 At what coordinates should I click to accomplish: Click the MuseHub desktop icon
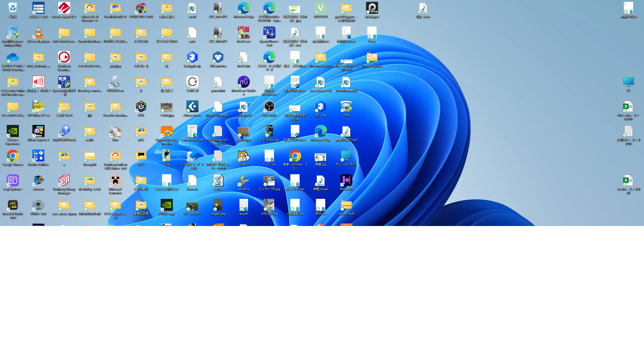(346, 180)
